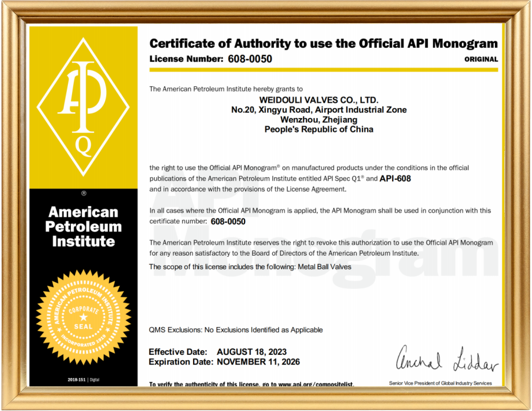Select the expiration date NOVEMBER 11, 2026
Viewport: 532px width, 411px height.
click(259, 362)
